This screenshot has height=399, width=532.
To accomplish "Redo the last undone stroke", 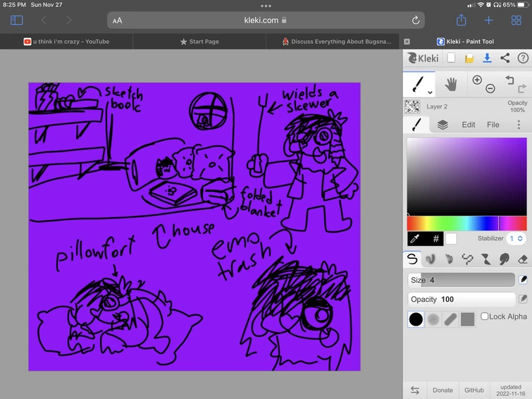I will (x=522, y=89).
